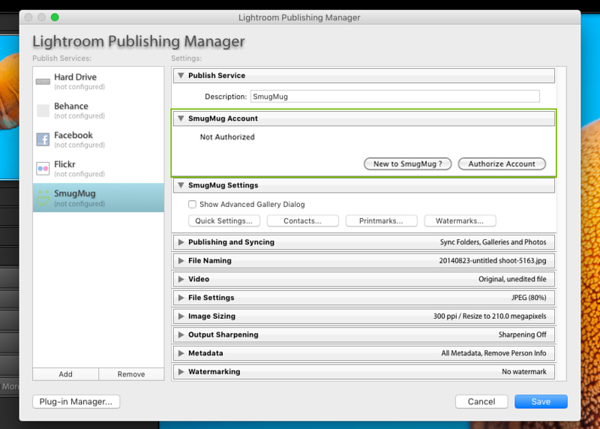The height and width of the screenshot is (429, 600).
Task: Select the Behance publish service
Action: click(x=98, y=111)
